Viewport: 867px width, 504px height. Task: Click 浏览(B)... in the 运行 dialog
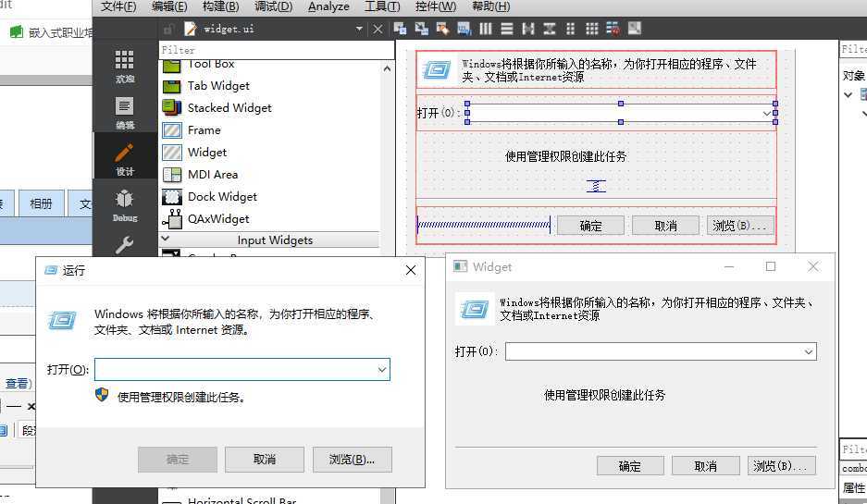pyautogui.click(x=353, y=460)
